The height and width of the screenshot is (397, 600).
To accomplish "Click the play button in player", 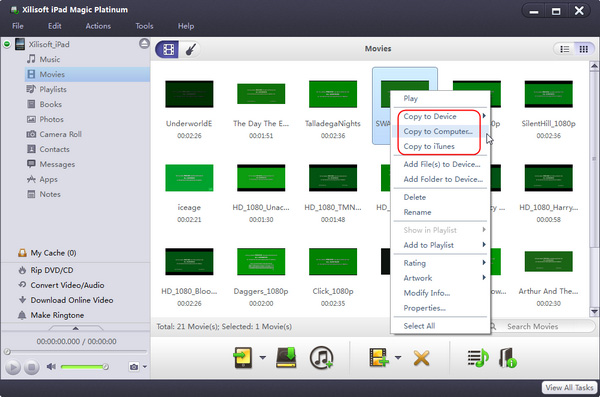I will 13,367.
